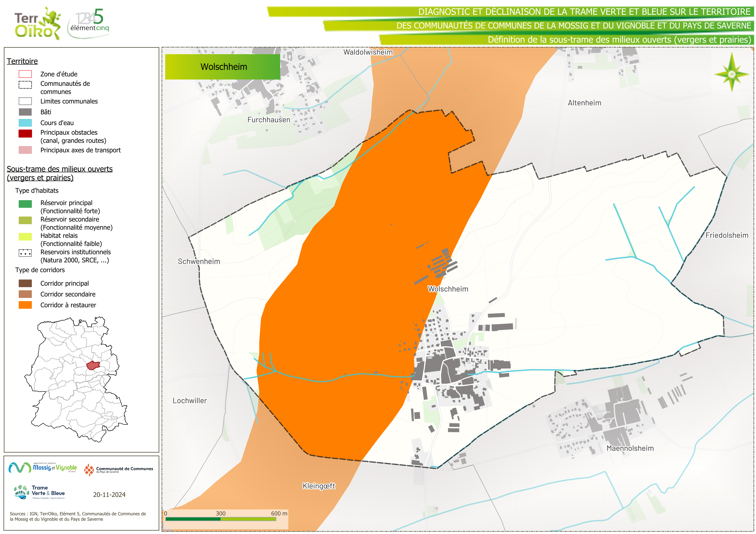Click the north arrow compass star
Screen dimensions: 756x534
tap(732, 74)
